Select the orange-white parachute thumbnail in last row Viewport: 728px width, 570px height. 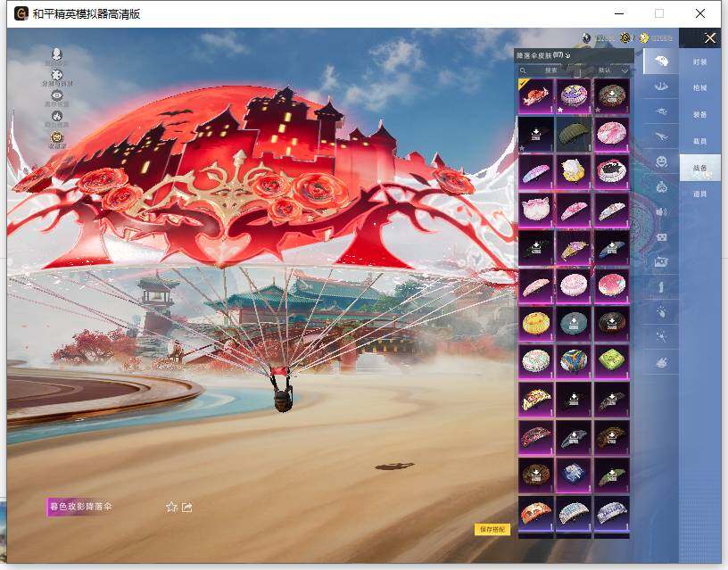[536, 513]
